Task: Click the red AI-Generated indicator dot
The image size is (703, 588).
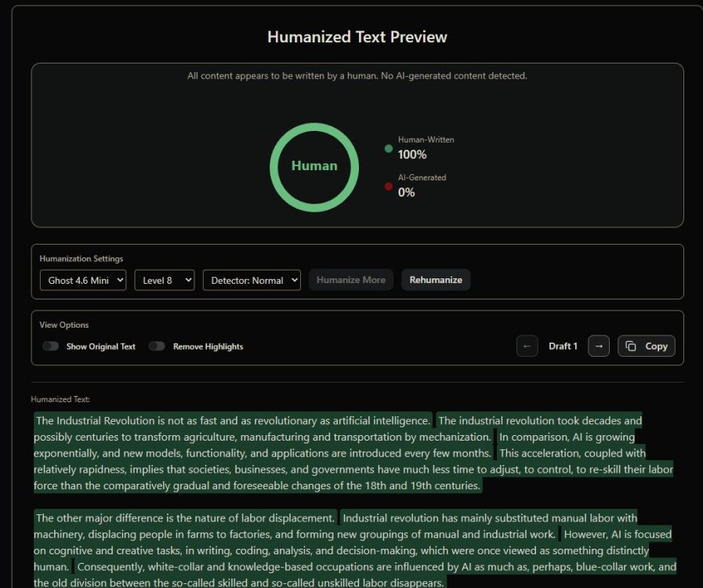Action: pyautogui.click(x=388, y=186)
